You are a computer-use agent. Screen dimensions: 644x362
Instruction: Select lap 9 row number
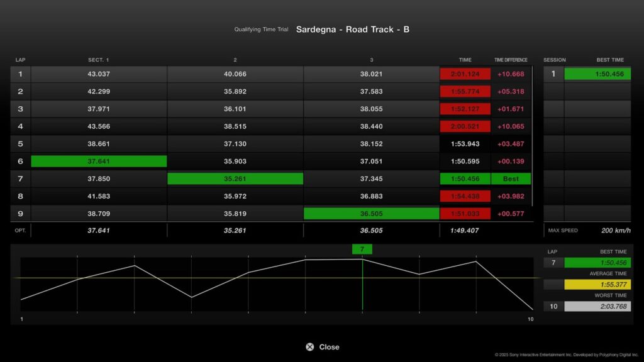point(20,214)
